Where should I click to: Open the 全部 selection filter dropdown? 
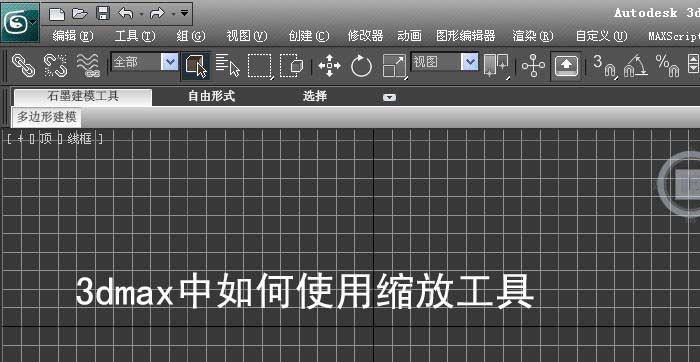pyautogui.click(x=144, y=62)
